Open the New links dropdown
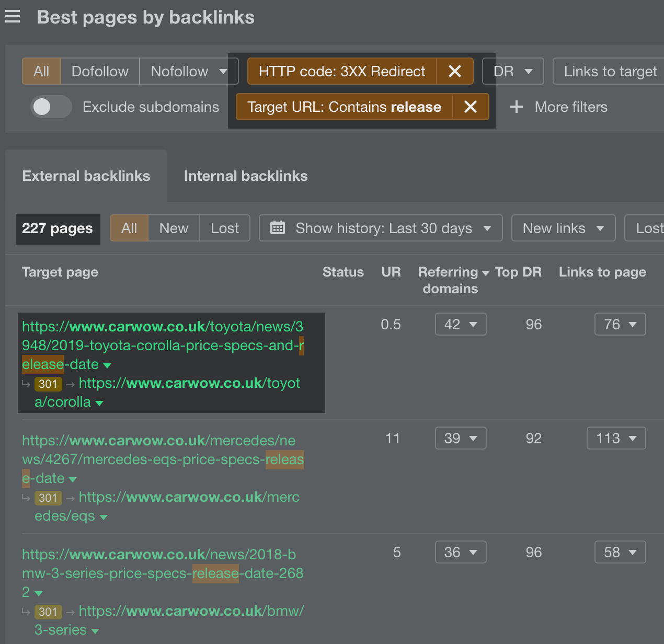This screenshot has width=664, height=644. pyautogui.click(x=563, y=228)
